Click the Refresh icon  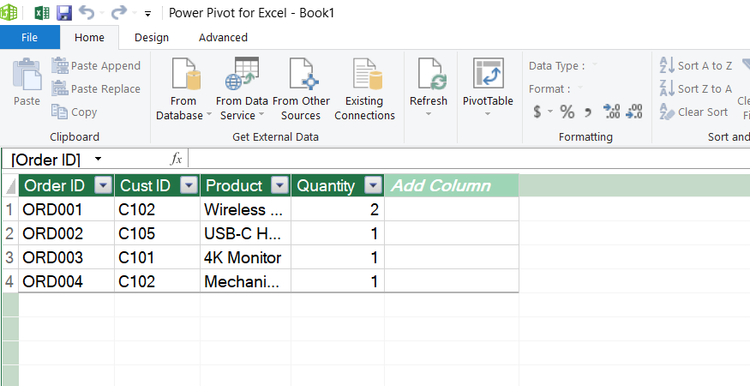pos(432,74)
